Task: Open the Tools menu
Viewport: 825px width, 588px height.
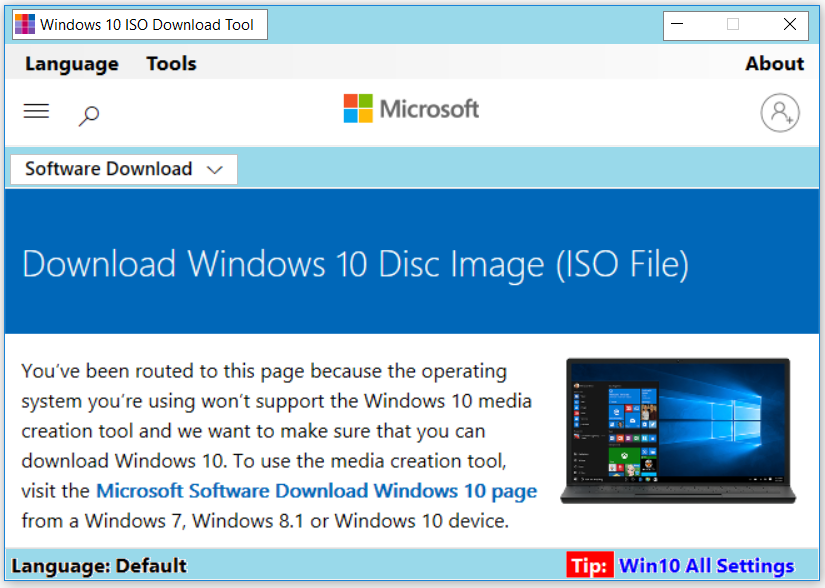Action: tap(172, 64)
